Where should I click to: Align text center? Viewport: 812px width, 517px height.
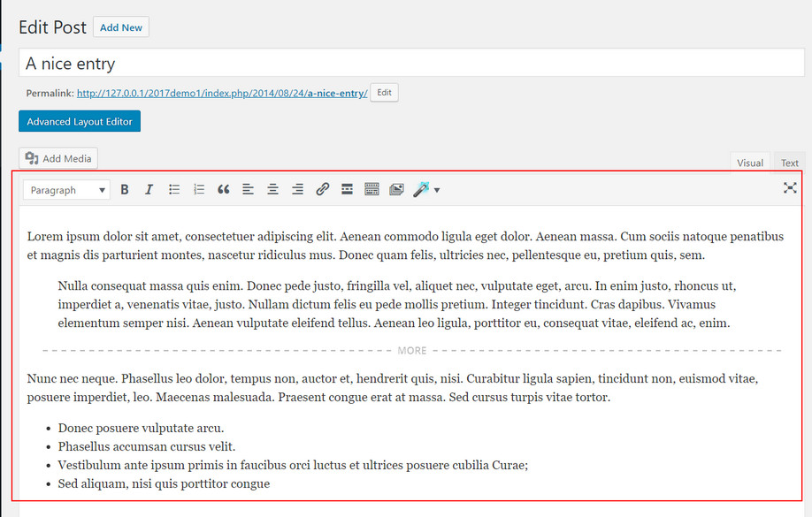(x=273, y=189)
